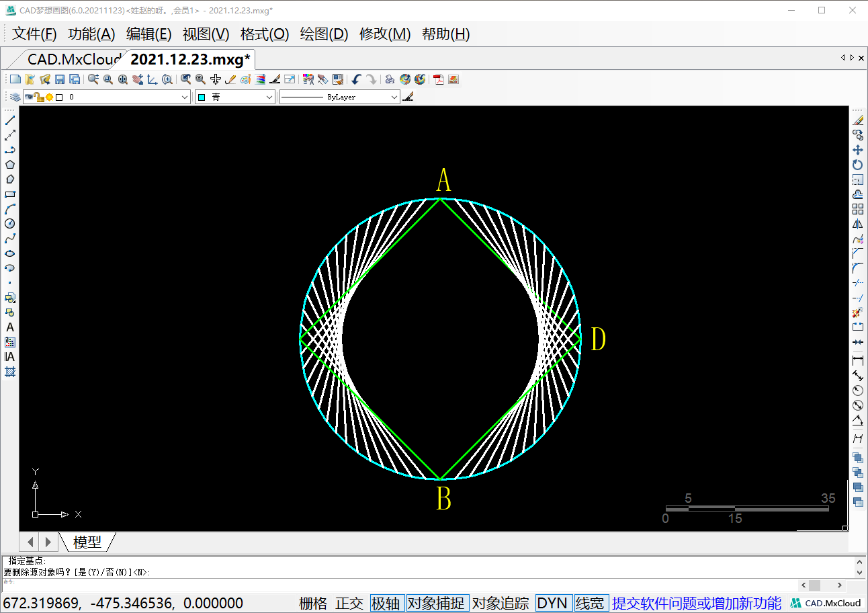Open the 功能(A) menu
Image resolution: width=868 pixels, height=613 pixels.
(x=91, y=34)
